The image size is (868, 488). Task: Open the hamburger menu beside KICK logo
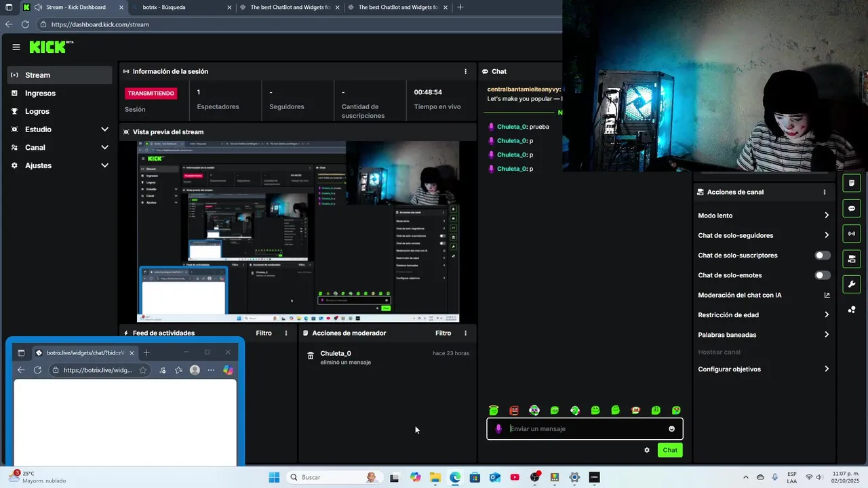click(x=16, y=47)
